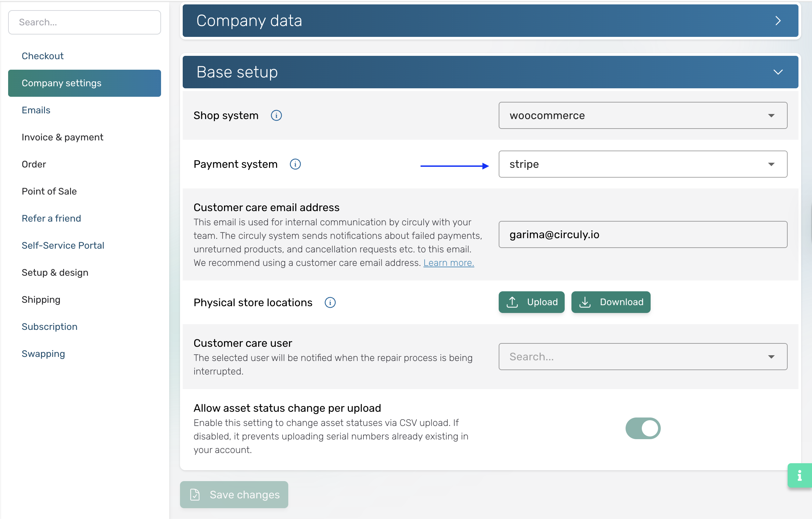Select Subscription in the sidebar

49,326
